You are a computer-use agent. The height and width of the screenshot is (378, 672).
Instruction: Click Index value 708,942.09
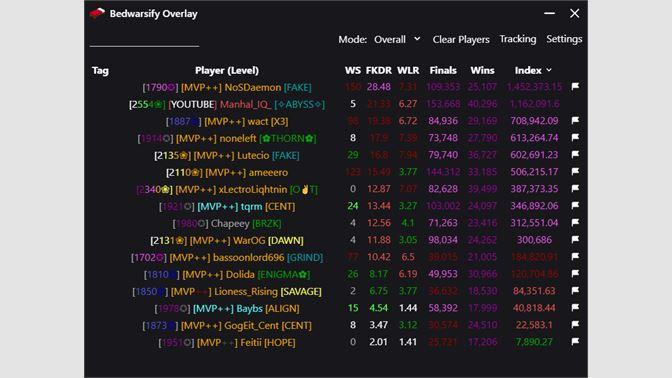[x=534, y=121]
